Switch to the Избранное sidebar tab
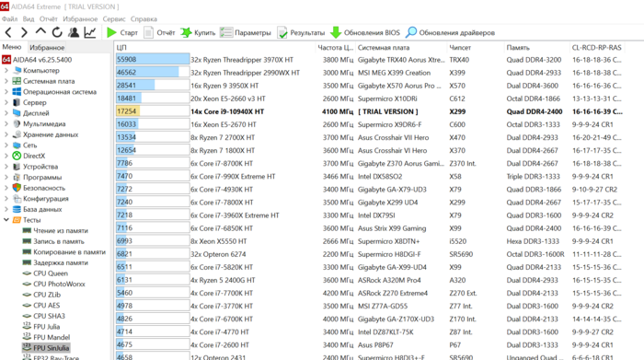 pos(47,47)
